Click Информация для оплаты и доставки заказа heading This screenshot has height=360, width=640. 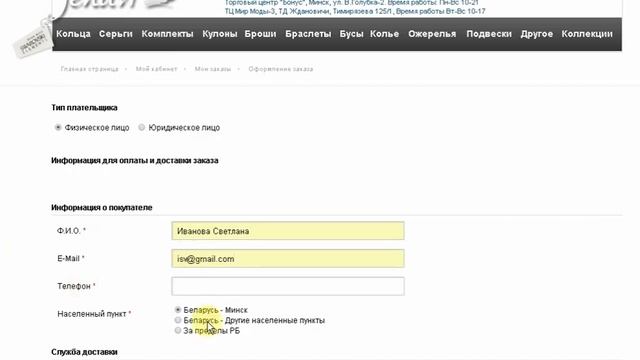click(x=135, y=160)
